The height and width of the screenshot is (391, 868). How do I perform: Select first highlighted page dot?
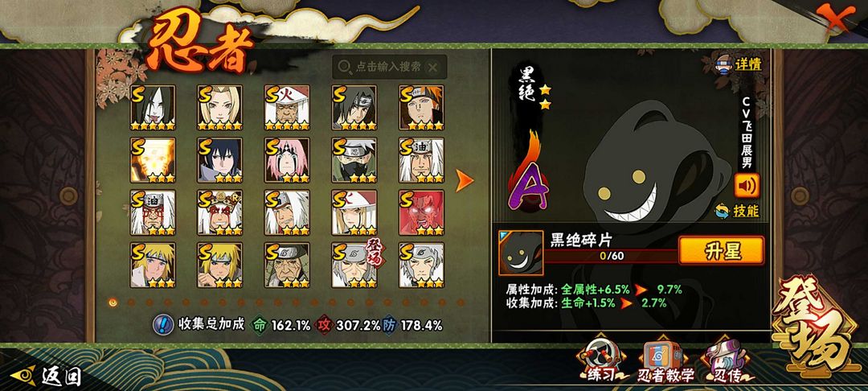click(x=113, y=303)
